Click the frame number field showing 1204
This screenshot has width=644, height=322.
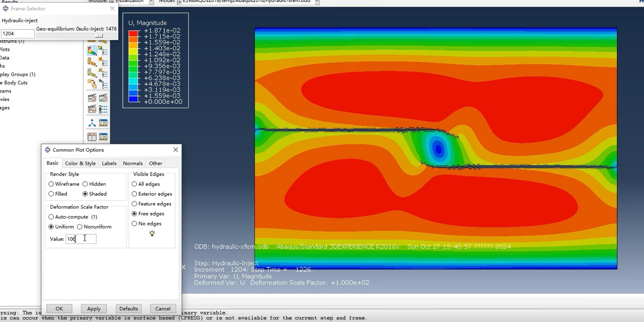click(x=18, y=34)
